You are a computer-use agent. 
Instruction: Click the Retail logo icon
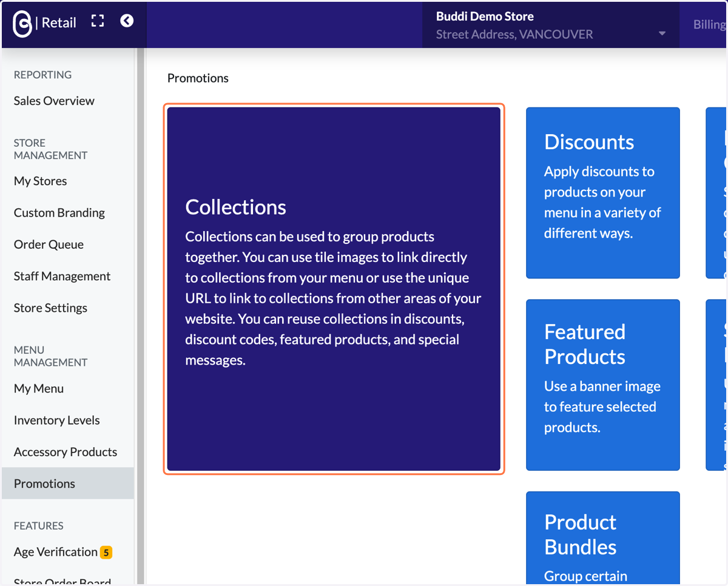22,24
